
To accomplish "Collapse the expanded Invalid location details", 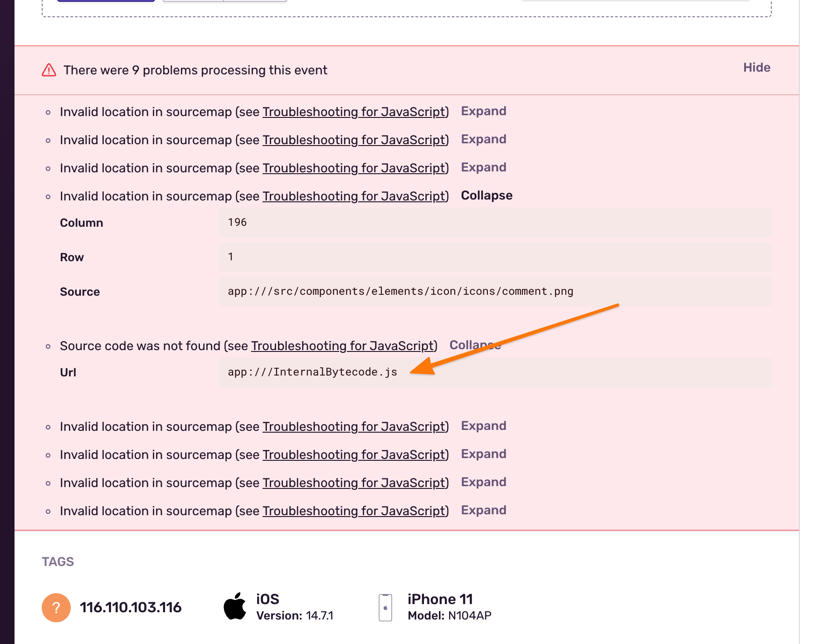I will [487, 195].
